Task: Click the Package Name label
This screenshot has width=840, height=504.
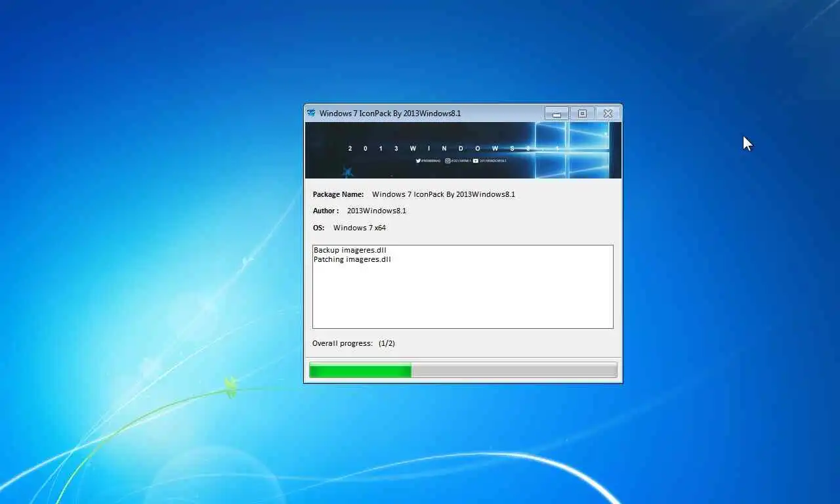Action: pyautogui.click(x=338, y=194)
